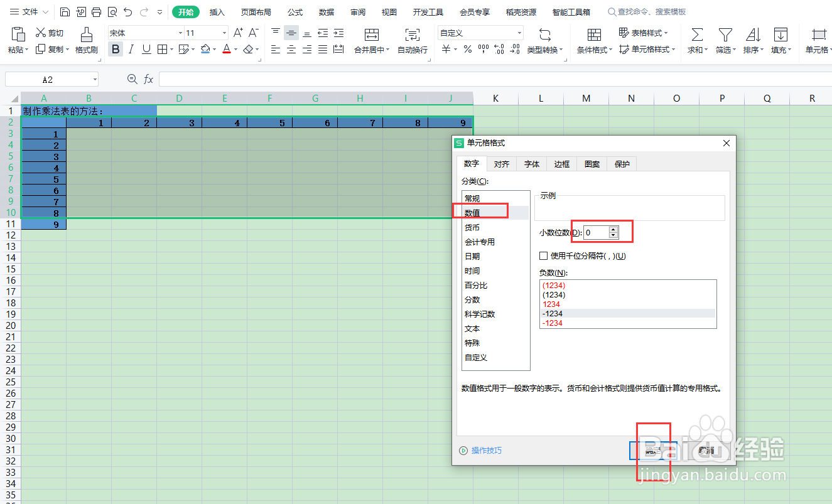This screenshot has width=832, height=504.
Task: Click the percent style % icon
Action: pyautogui.click(x=467, y=49)
